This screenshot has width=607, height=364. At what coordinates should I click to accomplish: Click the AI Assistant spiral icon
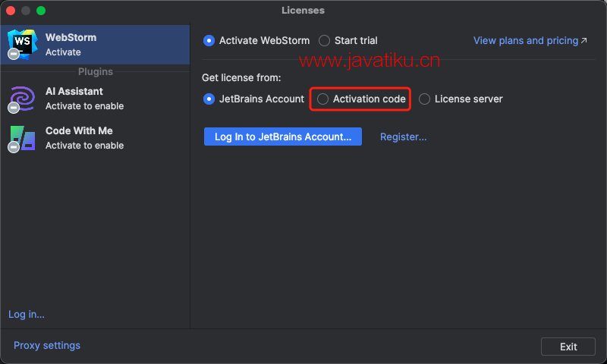tap(23, 99)
